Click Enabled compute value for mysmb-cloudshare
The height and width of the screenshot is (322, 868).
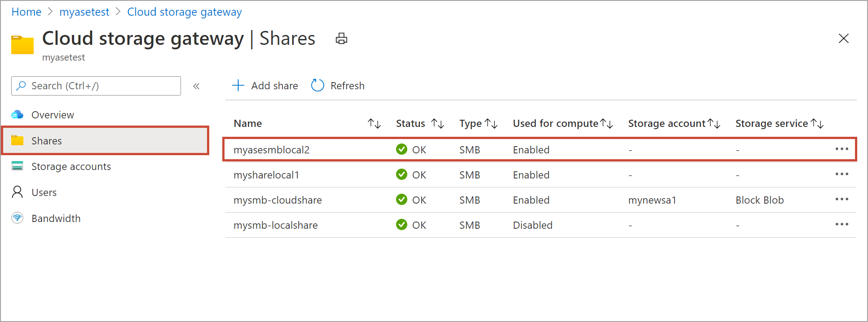pos(531,200)
